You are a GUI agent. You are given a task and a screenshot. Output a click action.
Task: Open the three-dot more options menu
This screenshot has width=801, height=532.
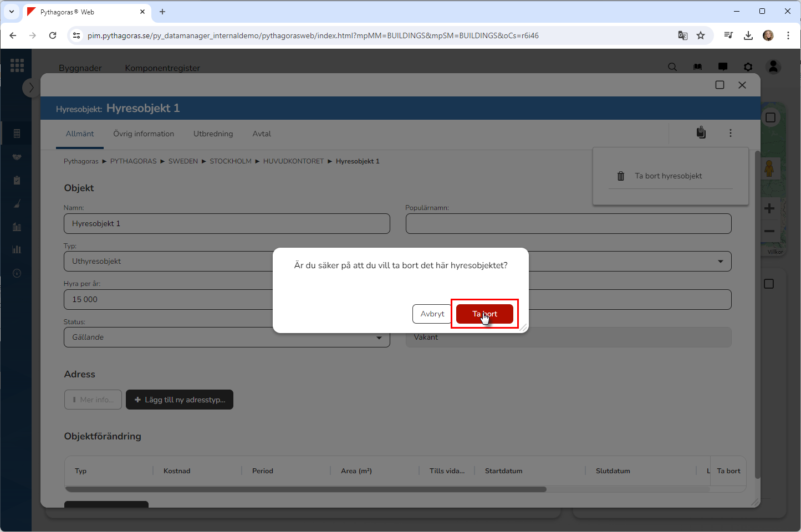[x=730, y=133]
